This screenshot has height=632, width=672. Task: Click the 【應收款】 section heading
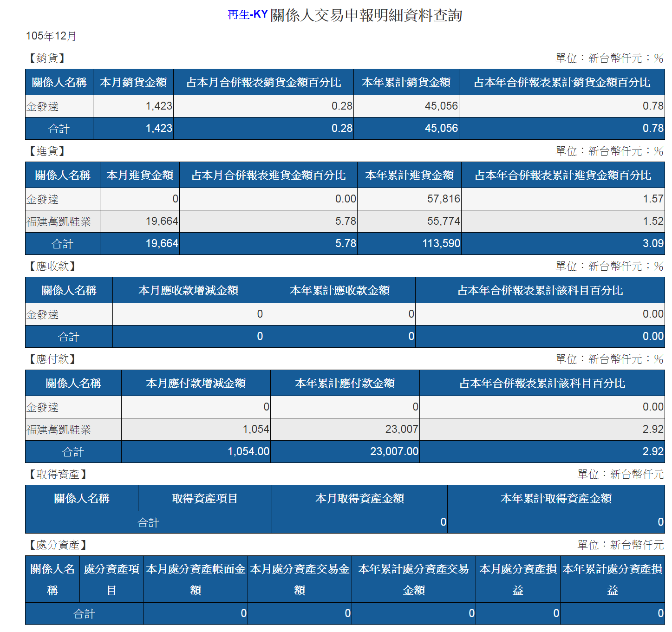tap(52, 266)
